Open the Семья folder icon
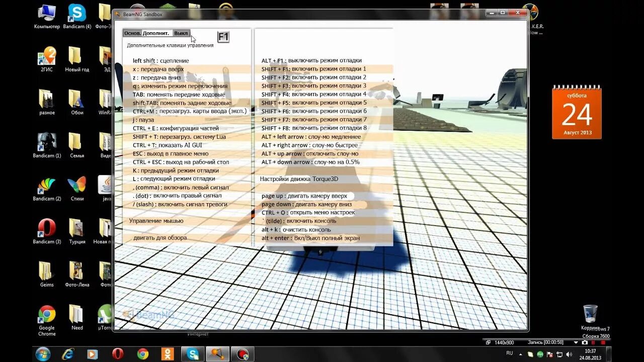The height and width of the screenshot is (362, 644). point(76,146)
